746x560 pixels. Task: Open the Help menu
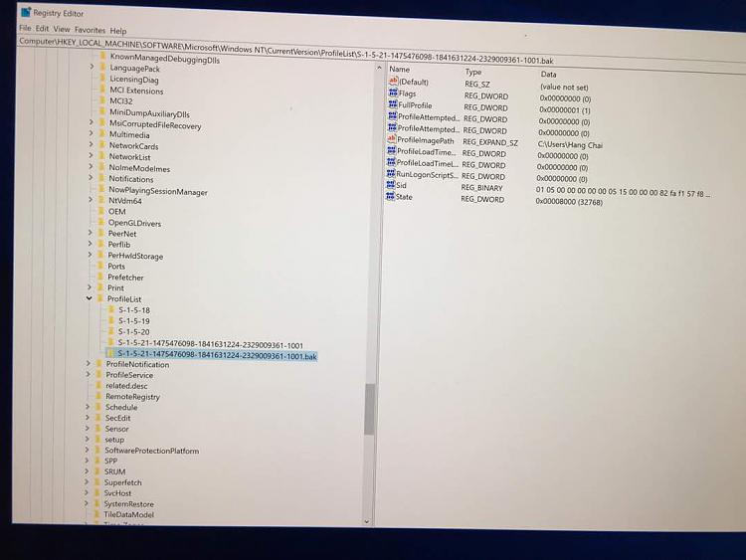pyautogui.click(x=118, y=31)
